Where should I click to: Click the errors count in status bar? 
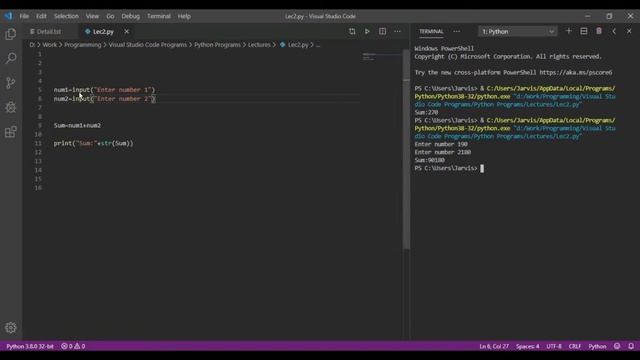point(67,346)
